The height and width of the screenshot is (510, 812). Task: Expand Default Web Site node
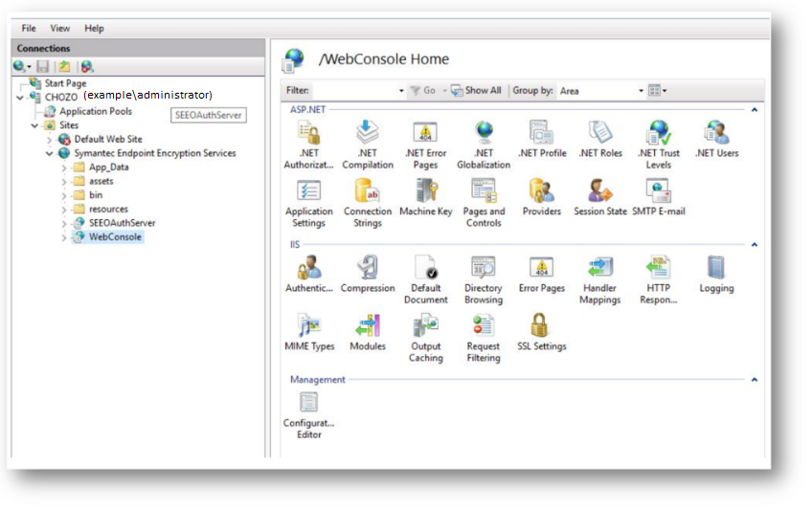tap(49, 139)
